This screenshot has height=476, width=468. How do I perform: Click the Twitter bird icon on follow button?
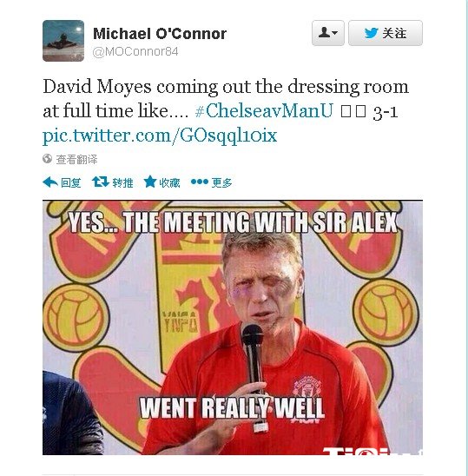(371, 33)
